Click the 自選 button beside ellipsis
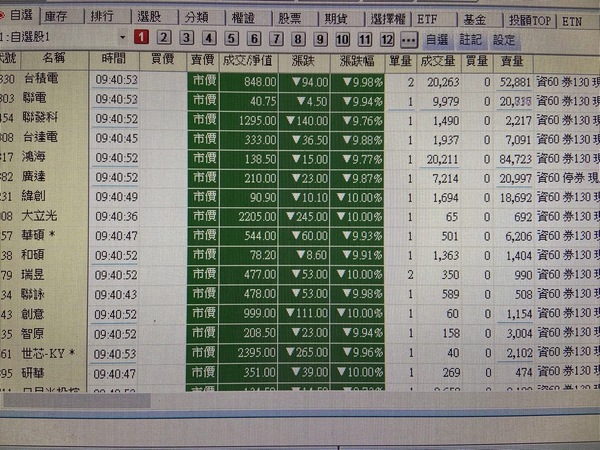 point(437,40)
